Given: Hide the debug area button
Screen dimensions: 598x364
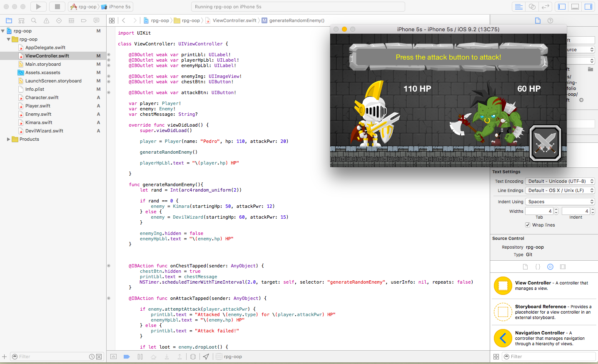Looking at the screenshot, I should [113, 357].
